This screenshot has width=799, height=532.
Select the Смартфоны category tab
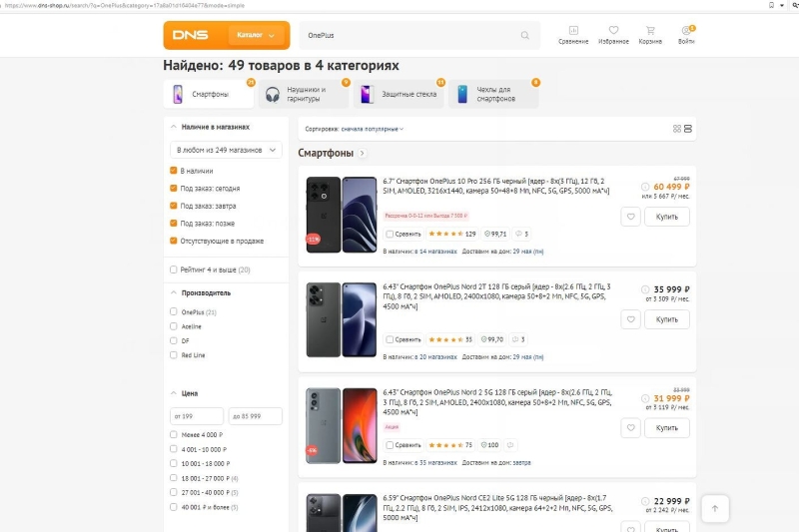coord(210,95)
